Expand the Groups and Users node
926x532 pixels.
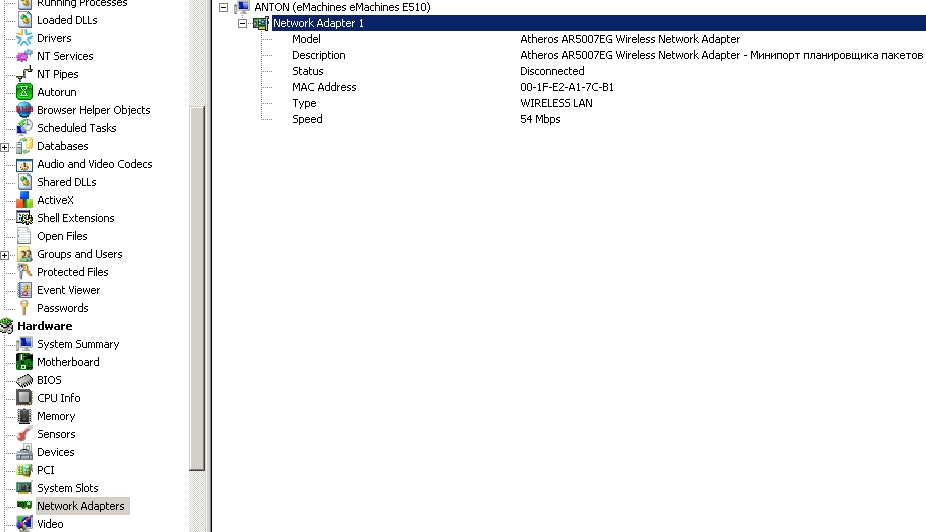[x=5, y=255]
